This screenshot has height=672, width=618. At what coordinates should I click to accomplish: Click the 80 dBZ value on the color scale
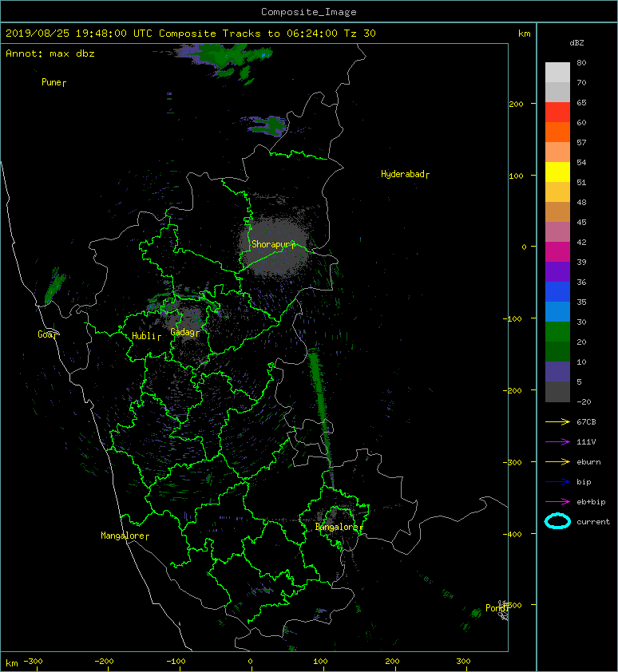pos(581,62)
